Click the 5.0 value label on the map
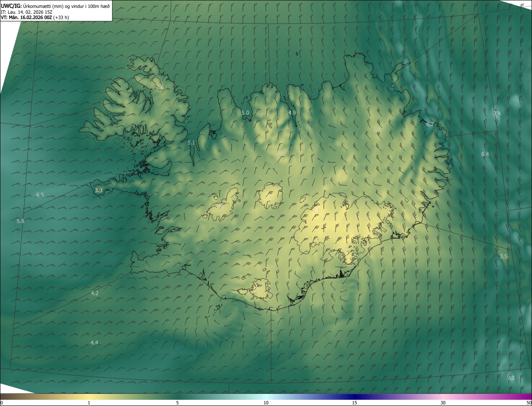The height and width of the screenshot is (406, 532). (245, 113)
